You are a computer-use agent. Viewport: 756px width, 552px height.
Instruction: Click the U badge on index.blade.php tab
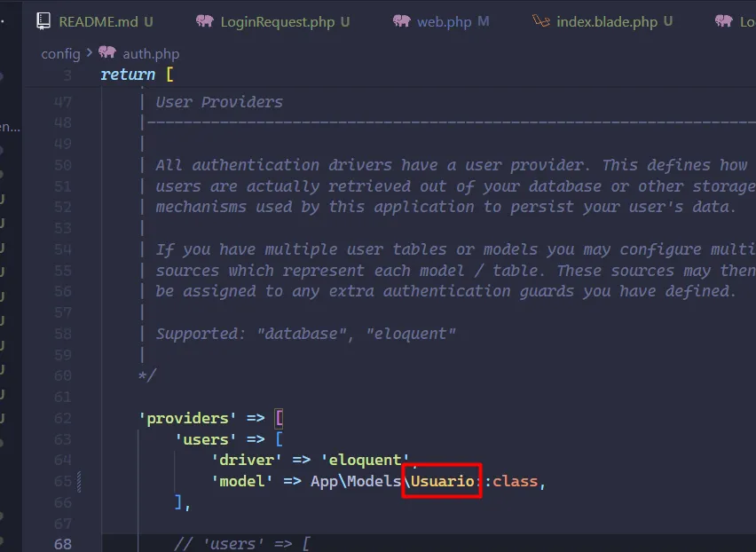coord(666,20)
